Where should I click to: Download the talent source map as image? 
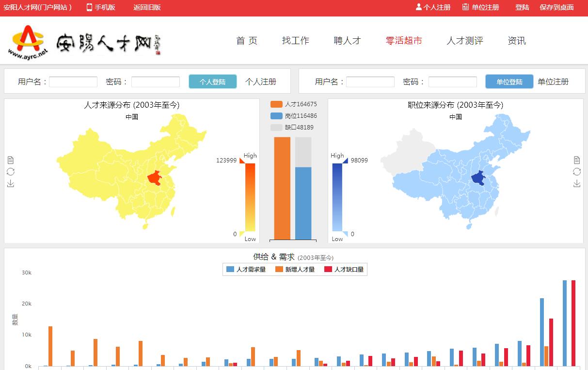tap(11, 183)
